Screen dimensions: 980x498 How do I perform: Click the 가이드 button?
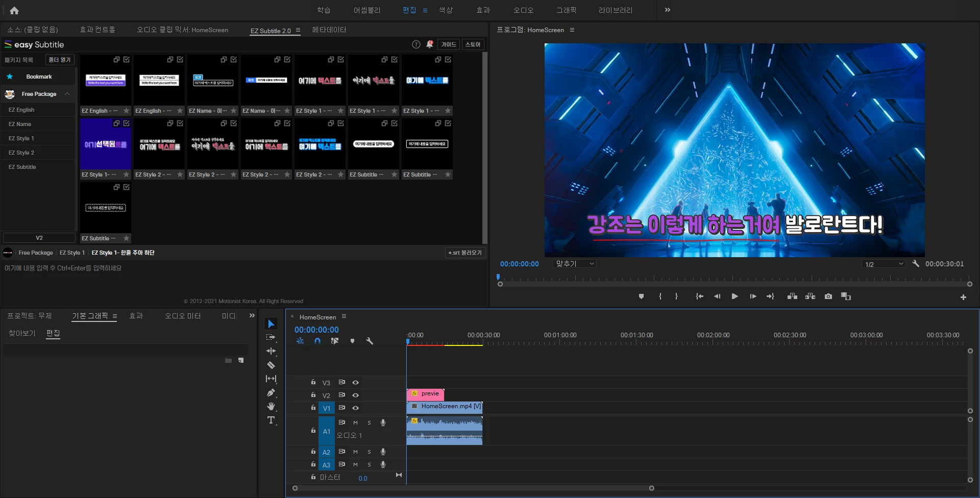coord(449,44)
